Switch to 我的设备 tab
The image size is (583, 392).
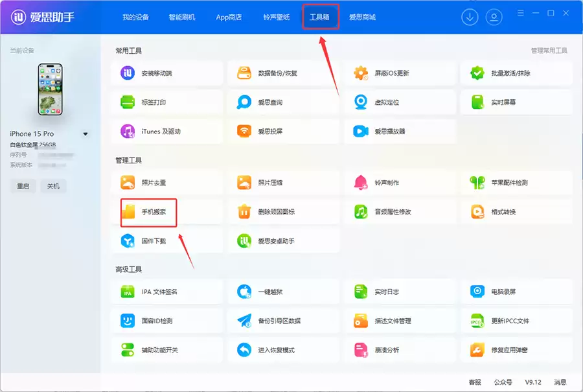[136, 17]
